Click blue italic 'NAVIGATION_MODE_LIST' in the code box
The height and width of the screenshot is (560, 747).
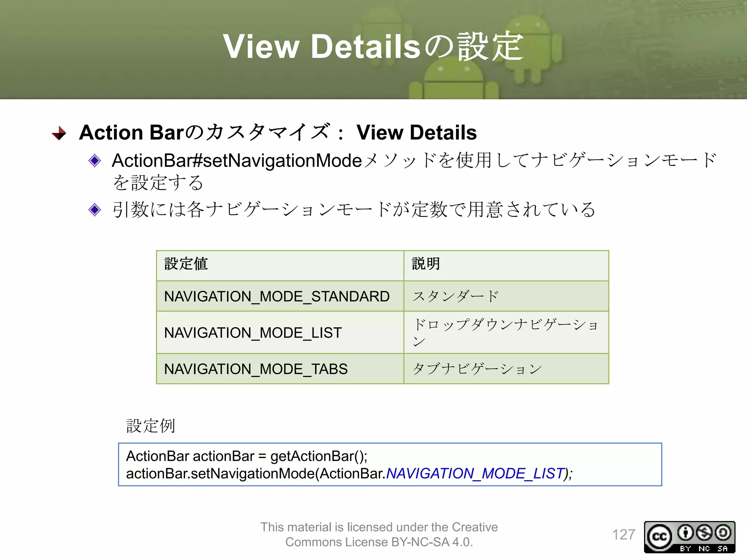[x=475, y=473]
